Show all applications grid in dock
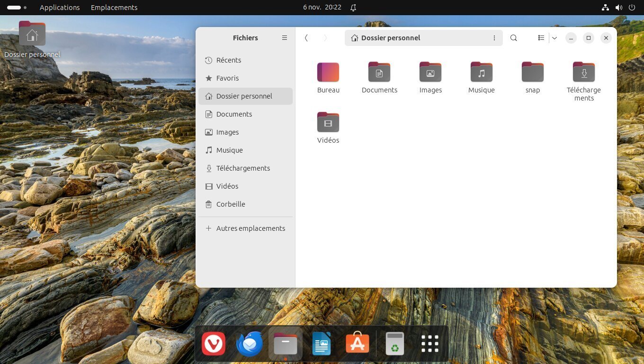Screen dimensions: 644x364 430,344
